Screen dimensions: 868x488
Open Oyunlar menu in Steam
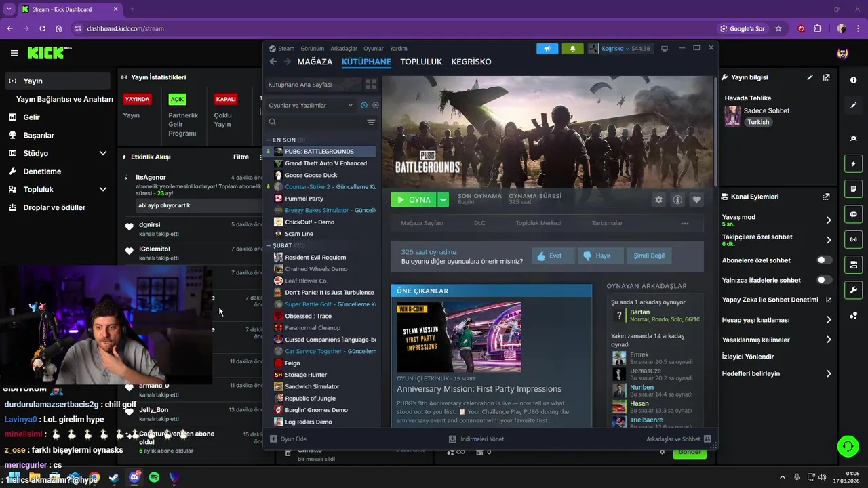click(x=374, y=49)
